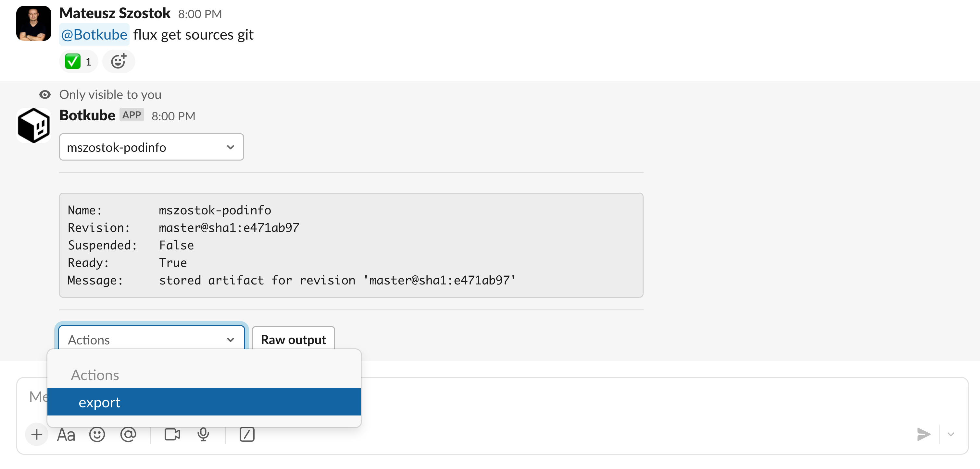The height and width of the screenshot is (469, 980).
Task: Open slash shortcuts icon in composer
Action: tap(247, 434)
